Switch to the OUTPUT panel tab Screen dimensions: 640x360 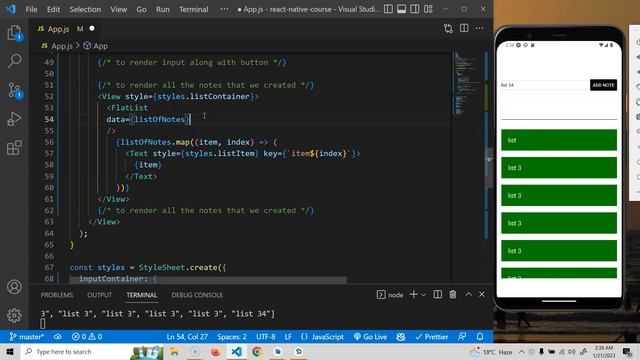coord(99,295)
